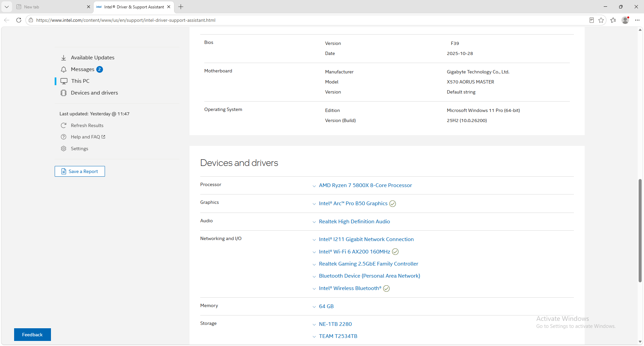
Task: Reload the page with browser refresh icon
Action: (x=19, y=20)
